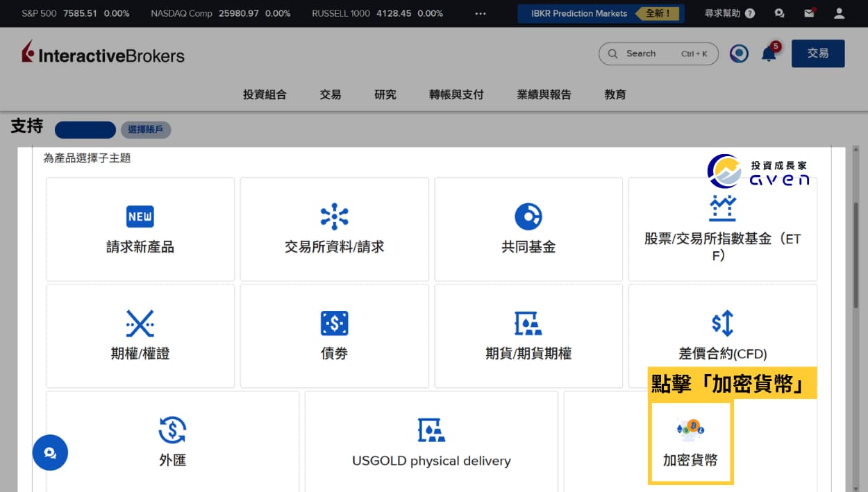
Task: Open the 業績與報告 menu
Action: pos(544,94)
